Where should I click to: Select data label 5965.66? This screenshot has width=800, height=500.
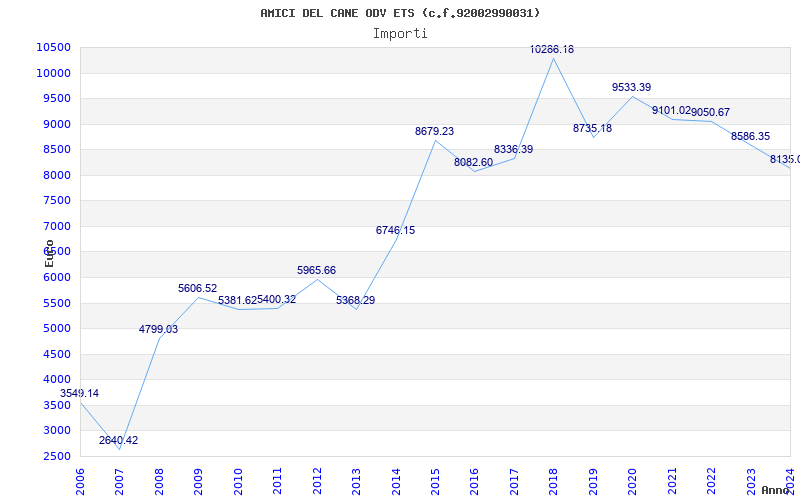point(316,270)
